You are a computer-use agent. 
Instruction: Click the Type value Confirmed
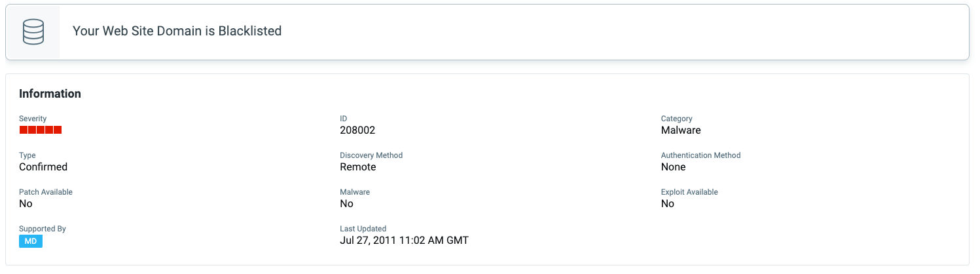43,167
